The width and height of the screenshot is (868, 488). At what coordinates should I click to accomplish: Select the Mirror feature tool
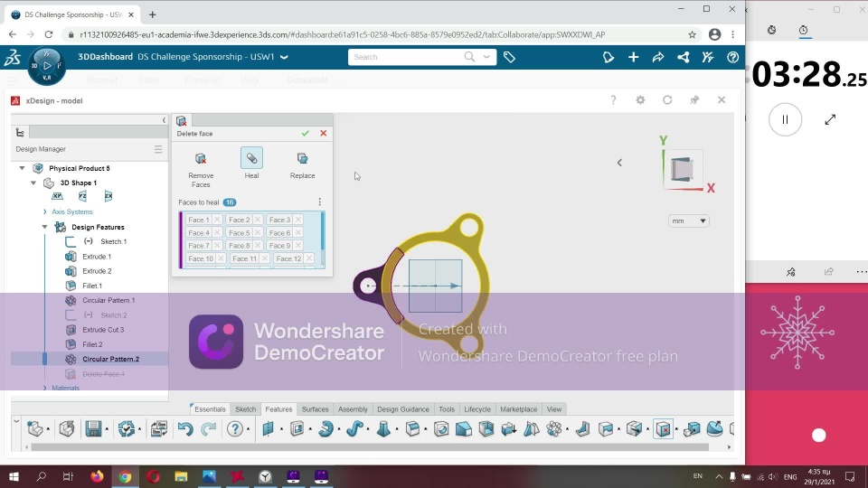coord(532,428)
